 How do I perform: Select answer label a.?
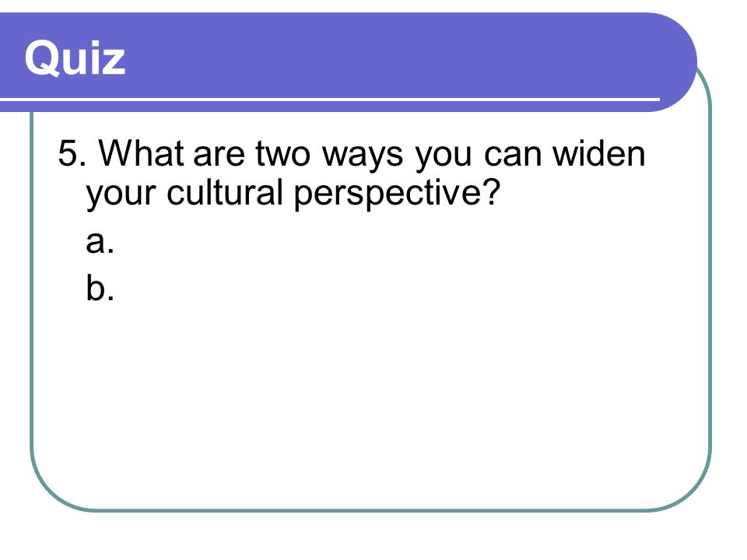(100, 241)
